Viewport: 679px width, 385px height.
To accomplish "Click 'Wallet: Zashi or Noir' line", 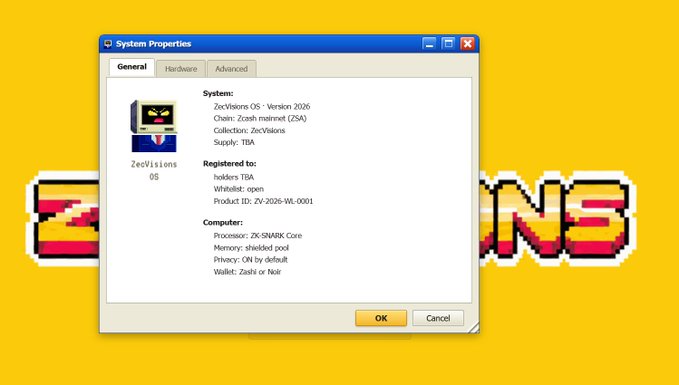I will (247, 272).
